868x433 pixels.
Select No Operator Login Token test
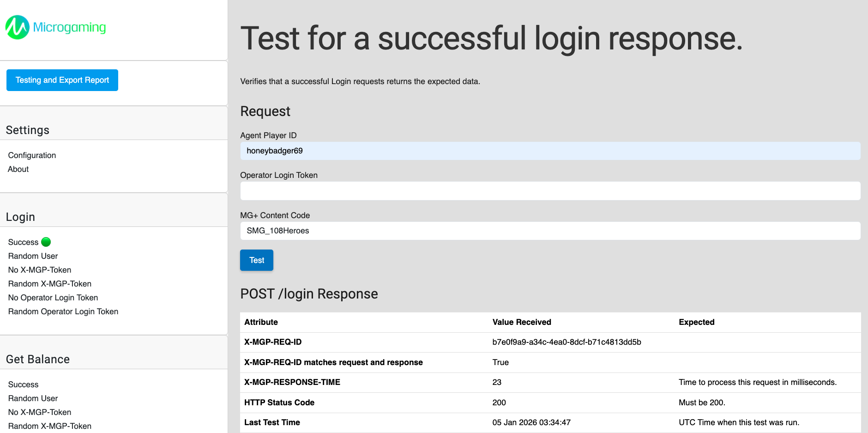click(x=52, y=298)
